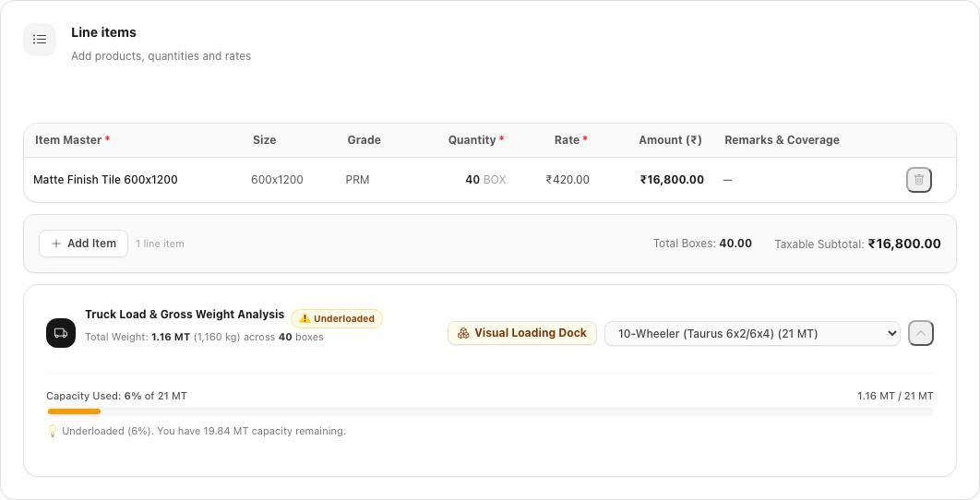Click the '1 line item' count text
This screenshot has height=500, width=980.
coord(160,244)
